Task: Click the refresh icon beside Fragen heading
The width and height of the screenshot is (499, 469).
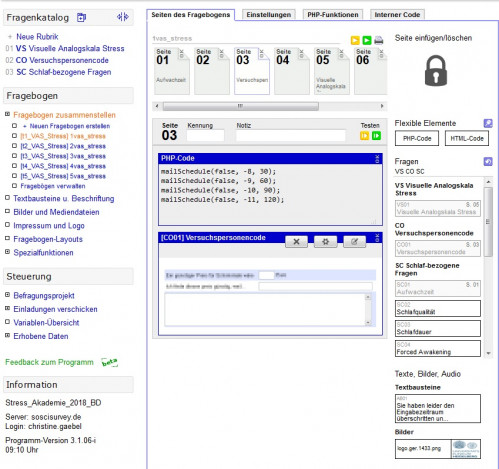Action: pyautogui.click(x=488, y=162)
